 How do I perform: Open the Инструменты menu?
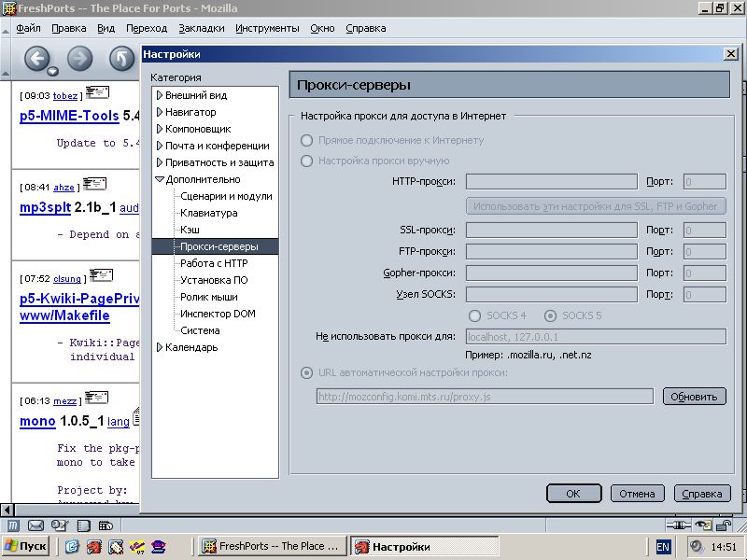click(267, 28)
